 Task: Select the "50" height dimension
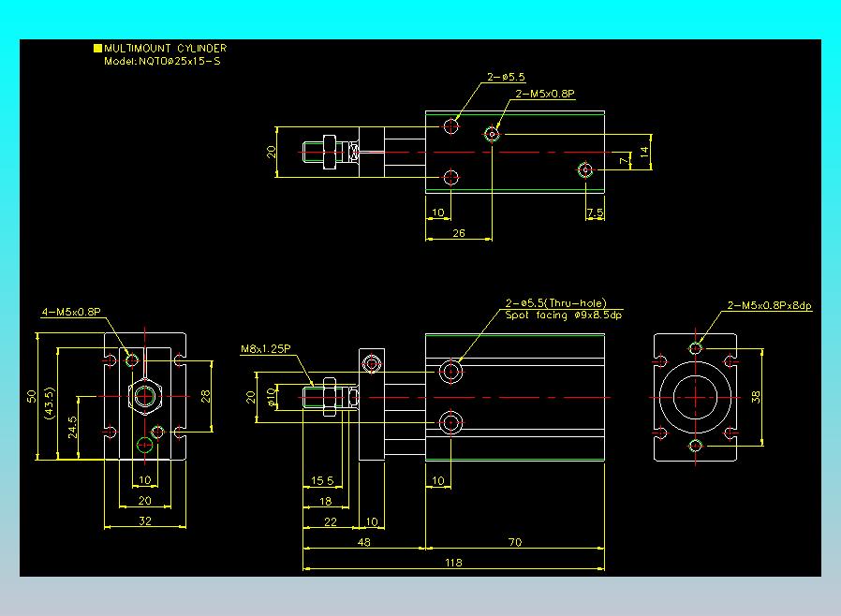click(32, 396)
